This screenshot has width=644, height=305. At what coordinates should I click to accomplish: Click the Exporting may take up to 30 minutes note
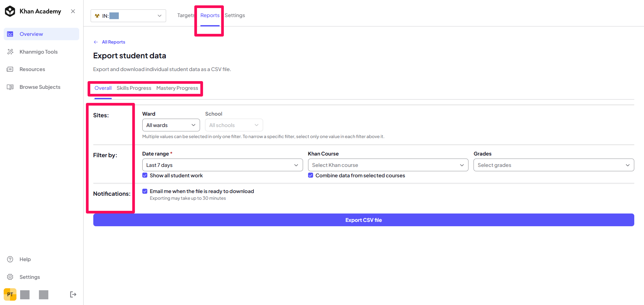click(188, 198)
